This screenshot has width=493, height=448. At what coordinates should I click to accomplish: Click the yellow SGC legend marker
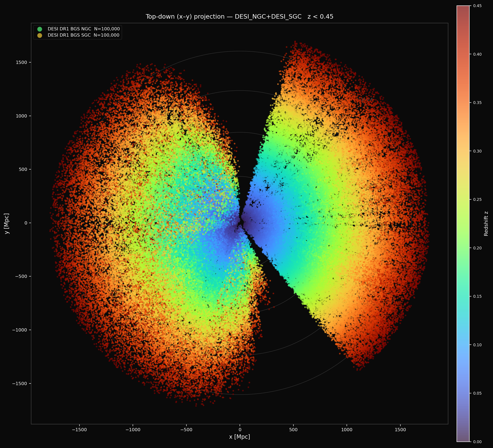[x=40, y=35]
